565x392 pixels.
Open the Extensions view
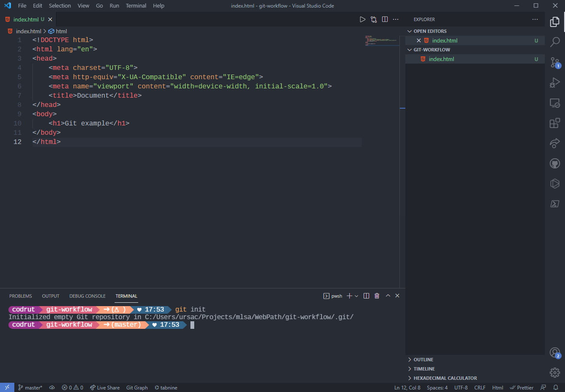click(555, 123)
